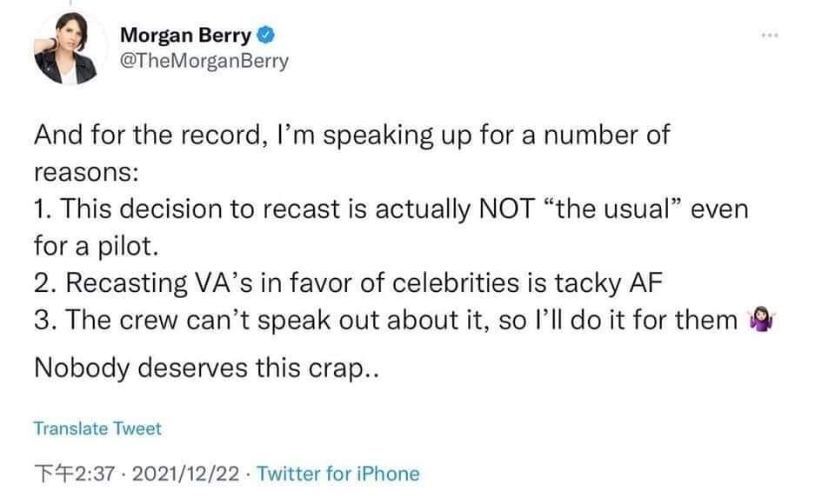Click the Translate Tweet link
The width and height of the screenshot is (835, 504).
97,428
